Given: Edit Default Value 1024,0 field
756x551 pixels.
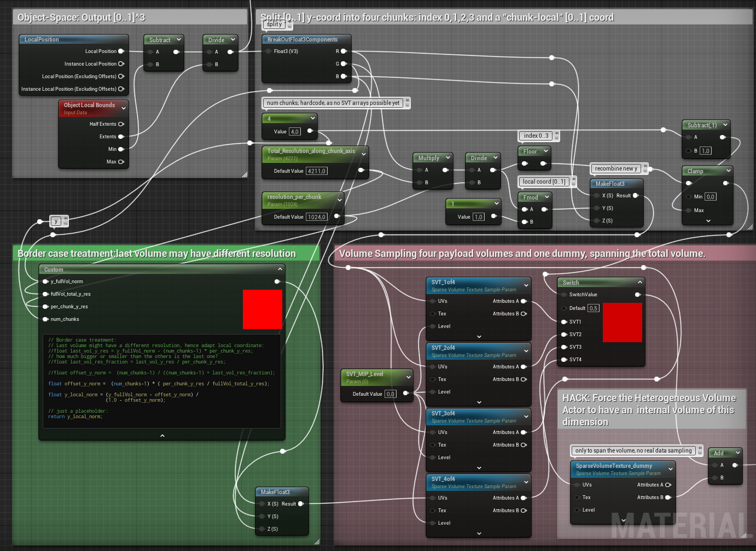Looking at the screenshot, I should 317,217.
